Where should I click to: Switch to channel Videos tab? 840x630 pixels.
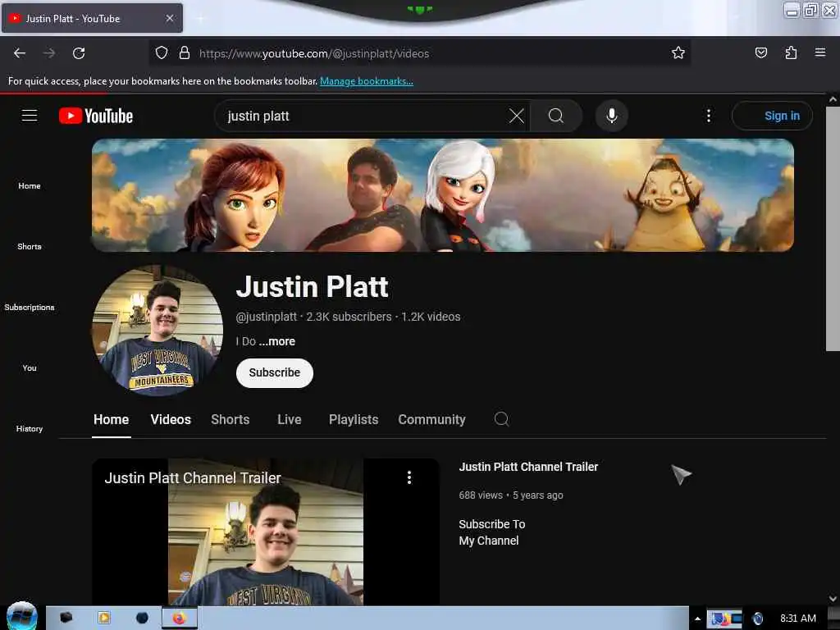click(x=171, y=419)
